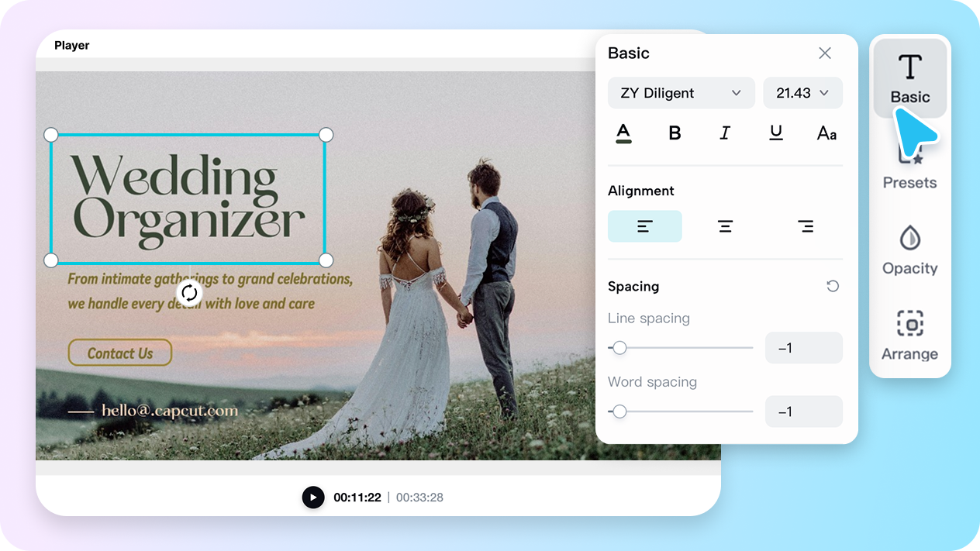Open the font size dropdown showing 21.43
The image size is (980, 551).
tap(802, 93)
